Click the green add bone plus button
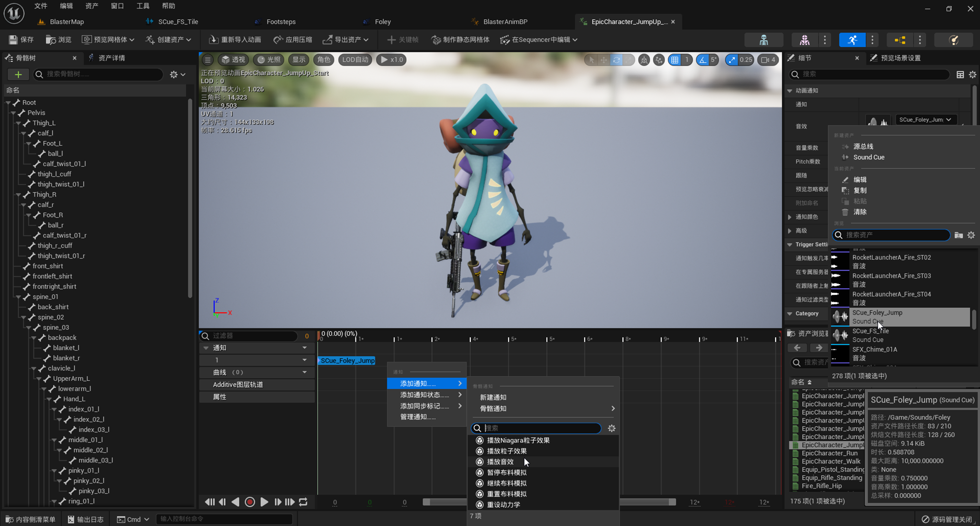Viewport: 980px width, 526px height. click(18, 74)
